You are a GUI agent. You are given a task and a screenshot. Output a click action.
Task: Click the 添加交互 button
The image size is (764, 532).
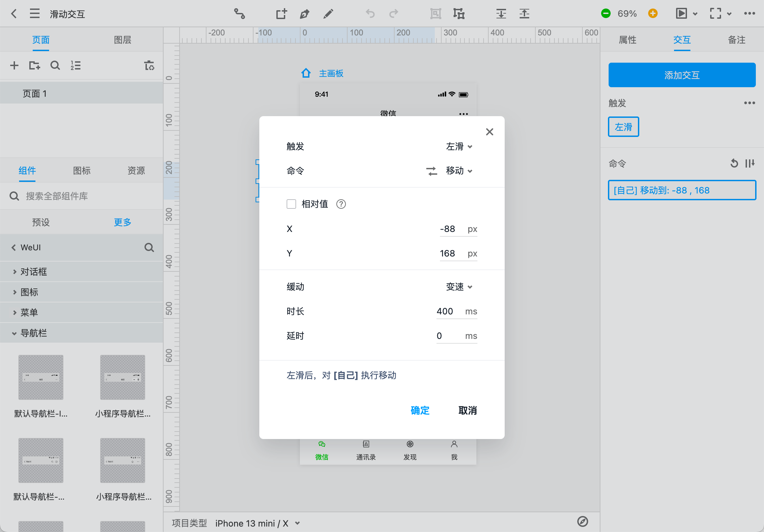[x=682, y=75]
